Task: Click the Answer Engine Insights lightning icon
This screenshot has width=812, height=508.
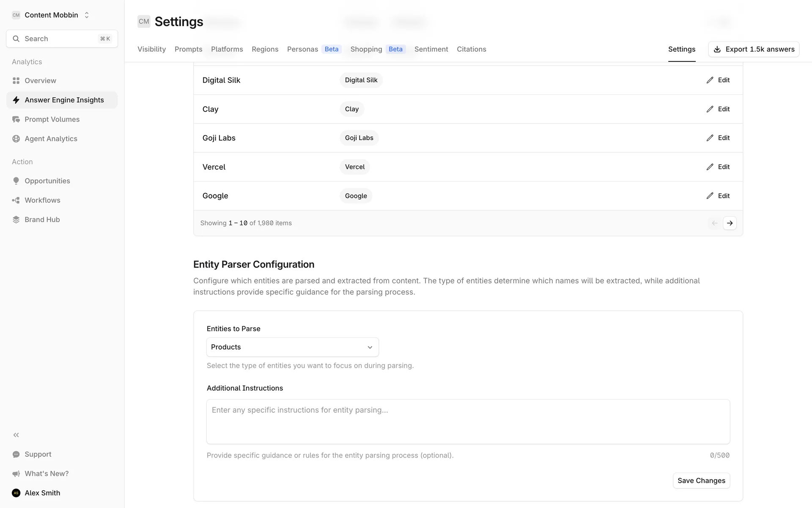Action: [x=16, y=100]
